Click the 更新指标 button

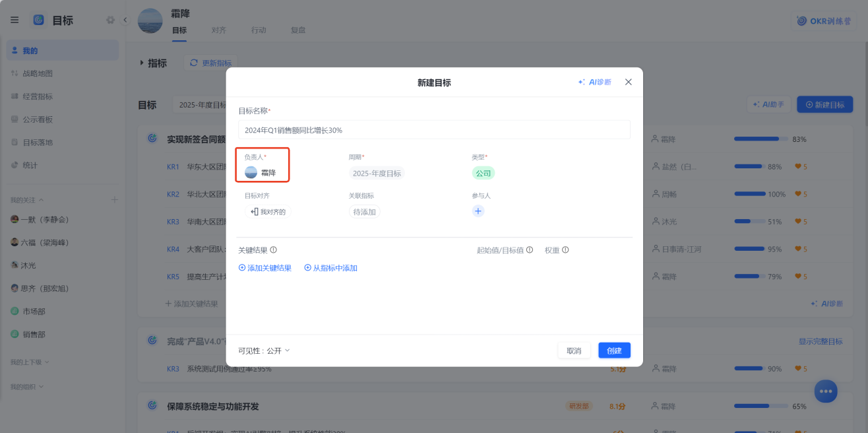(x=210, y=63)
